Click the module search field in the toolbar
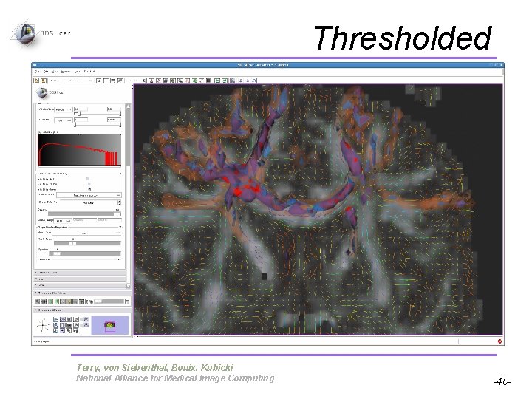 click(132, 81)
